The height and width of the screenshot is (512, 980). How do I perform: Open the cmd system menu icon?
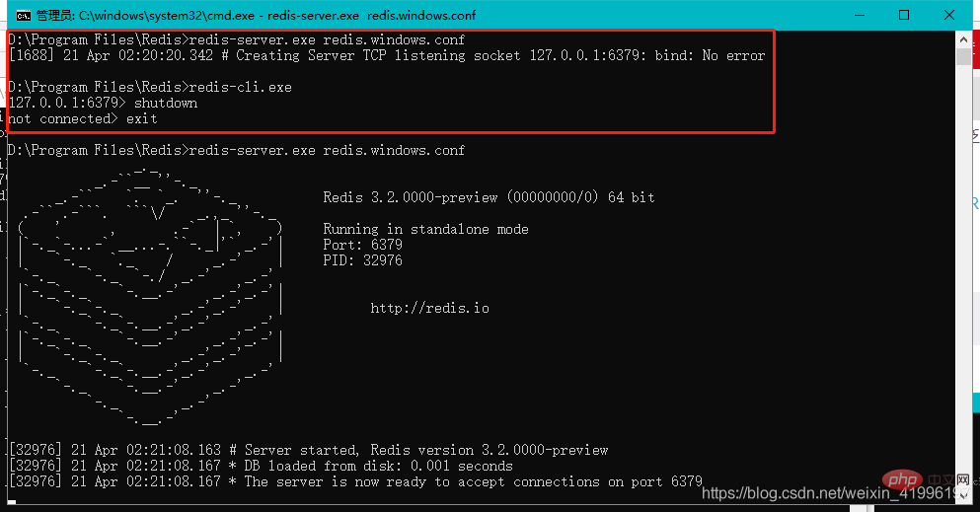click(23, 15)
